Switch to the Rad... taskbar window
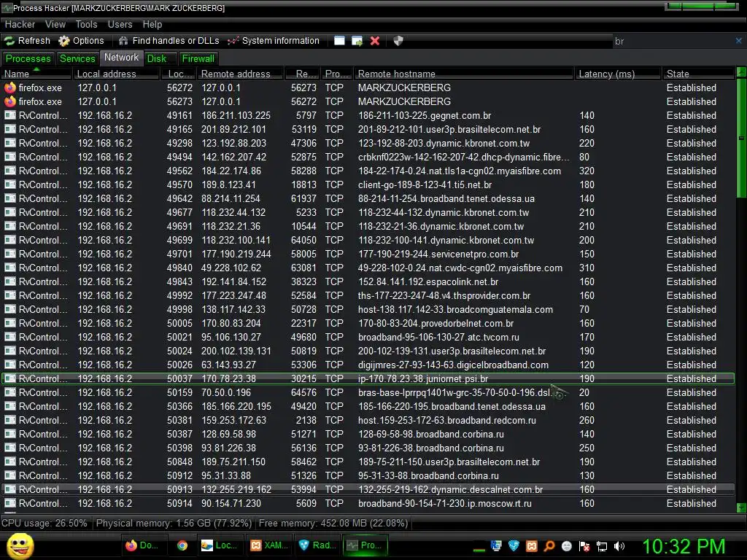 [x=317, y=545]
